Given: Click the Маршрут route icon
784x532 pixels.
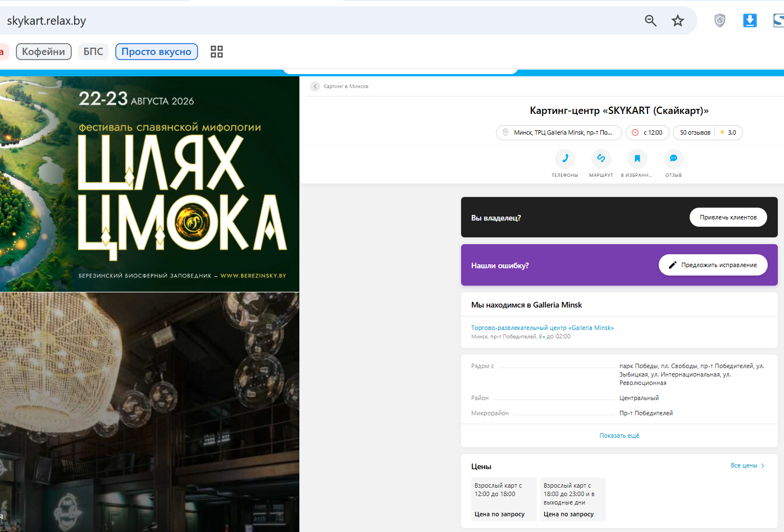Looking at the screenshot, I should (x=601, y=159).
